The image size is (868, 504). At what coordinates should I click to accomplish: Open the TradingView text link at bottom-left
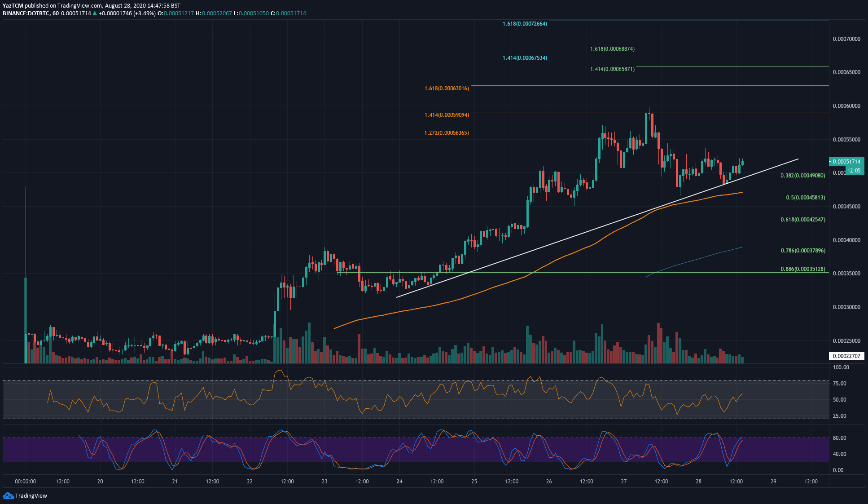coord(31,495)
